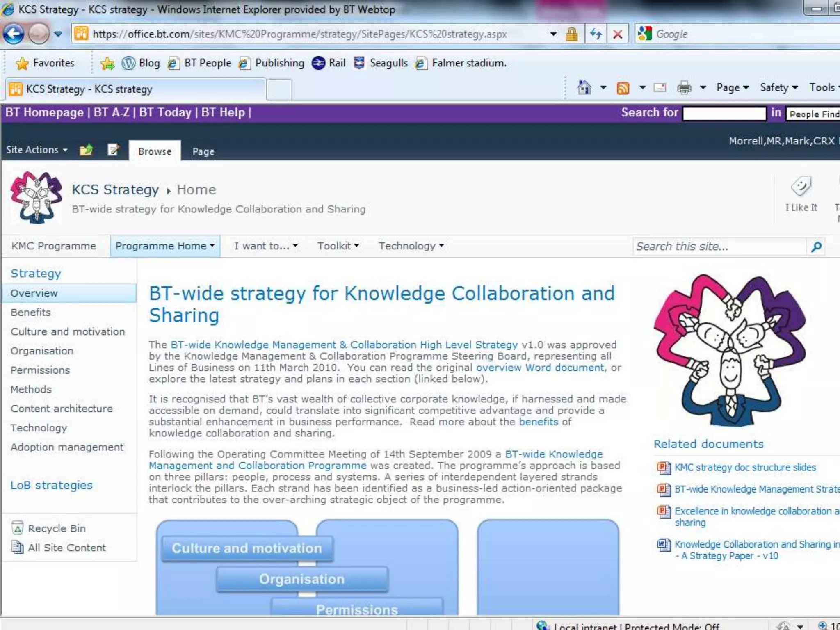The width and height of the screenshot is (840, 630).
Task: Open the BT People favorite
Action: coord(200,63)
